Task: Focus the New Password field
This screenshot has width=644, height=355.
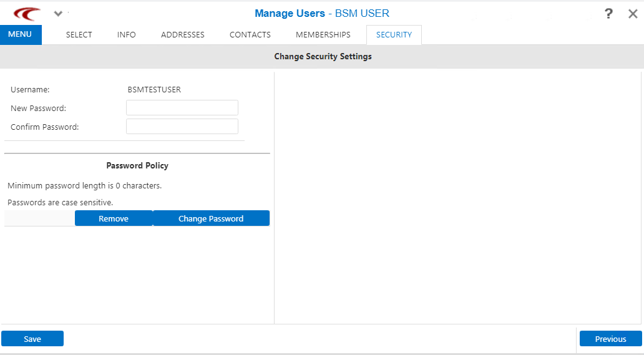Action: click(182, 107)
